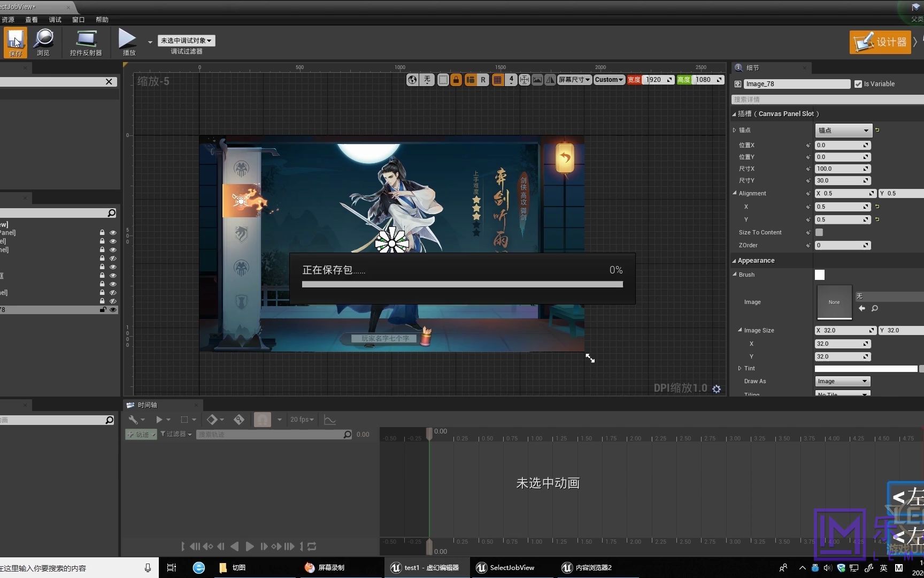This screenshot has width=924, height=578.
Task: Toggle lock on the Image_78 hierarchy row
Action: pos(103,310)
